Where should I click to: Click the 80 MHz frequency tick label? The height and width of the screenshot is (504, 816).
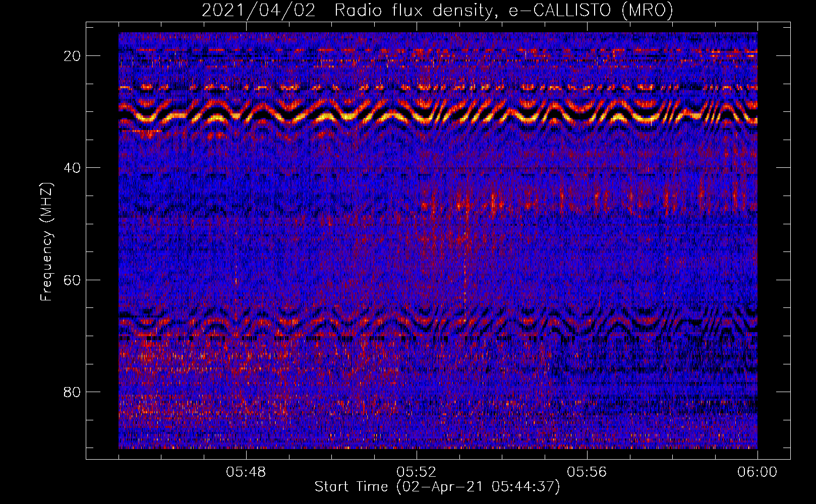click(73, 392)
